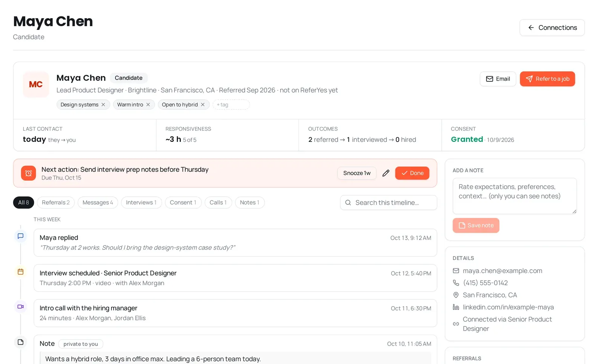Open the Maya replied timeline entry
This screenshot has height=364, width=598.
(235, 243)
